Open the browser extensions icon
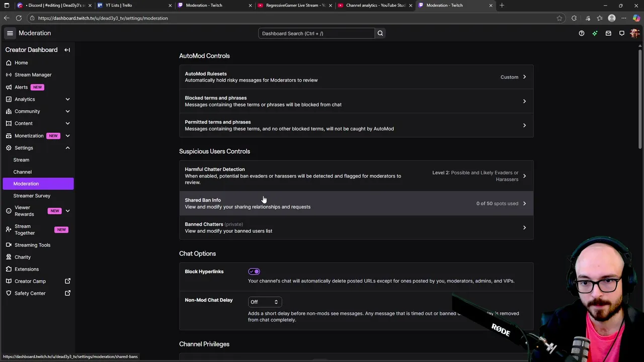Image resolution: width=644 pixels, height=362 pixels. (574, 18)
